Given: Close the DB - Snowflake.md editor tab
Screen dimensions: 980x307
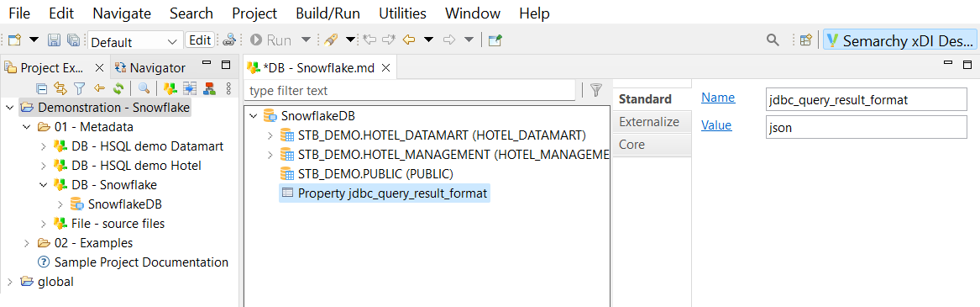Looking at the screenshot, I should coord(385,67).
